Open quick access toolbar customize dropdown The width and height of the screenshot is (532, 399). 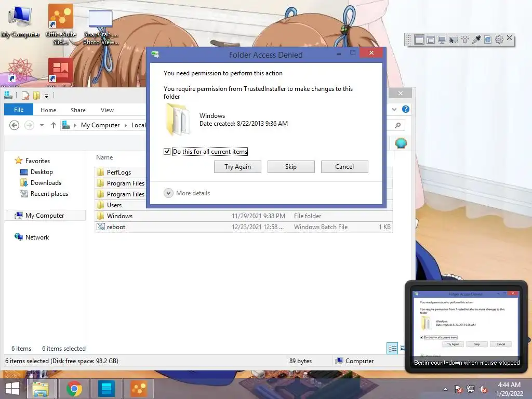46,96
